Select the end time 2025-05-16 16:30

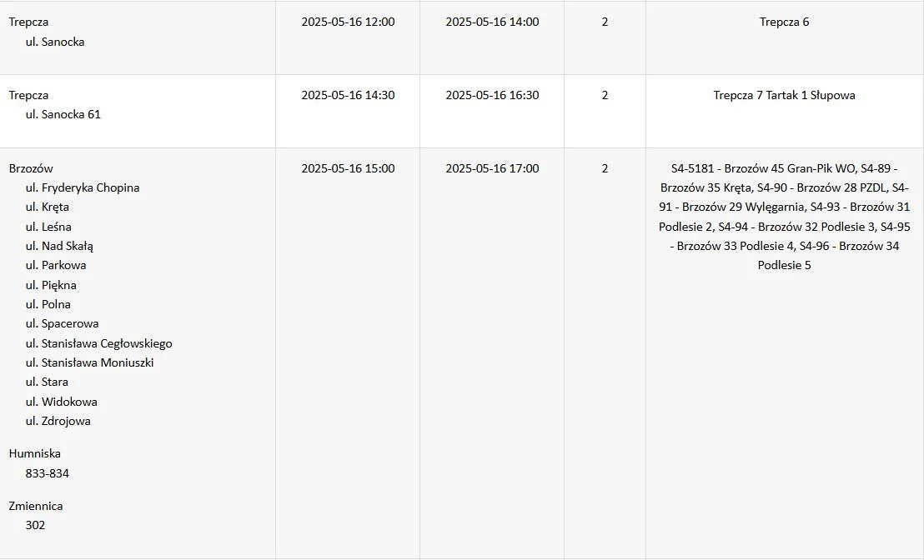click(492, 95)
